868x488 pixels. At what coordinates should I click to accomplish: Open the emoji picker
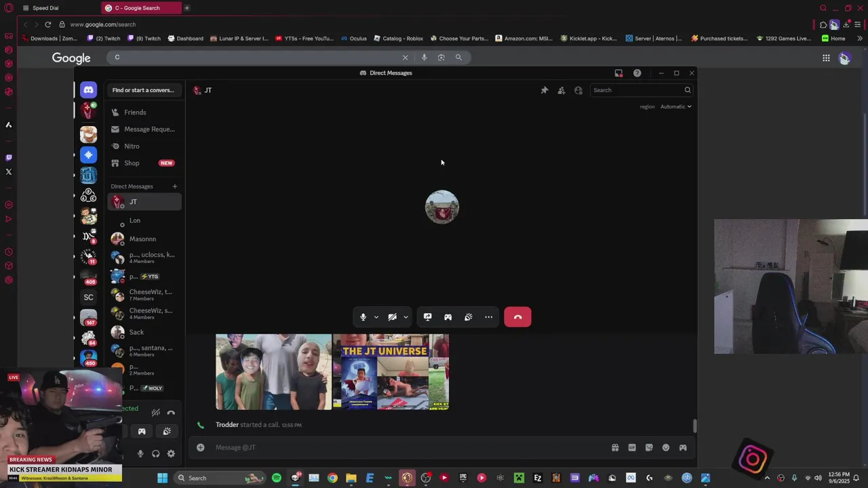click(x=666, y=447)
